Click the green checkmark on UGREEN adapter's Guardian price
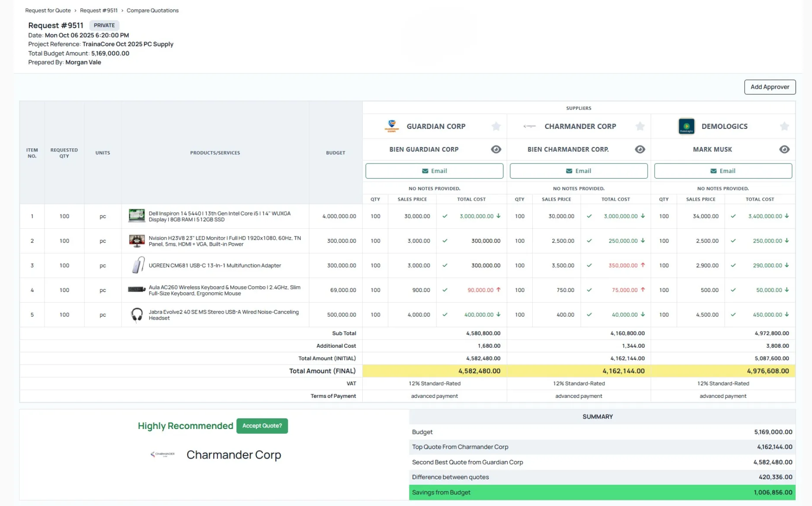This screenshot has width=812, height=506. click(x=445, y=266)
